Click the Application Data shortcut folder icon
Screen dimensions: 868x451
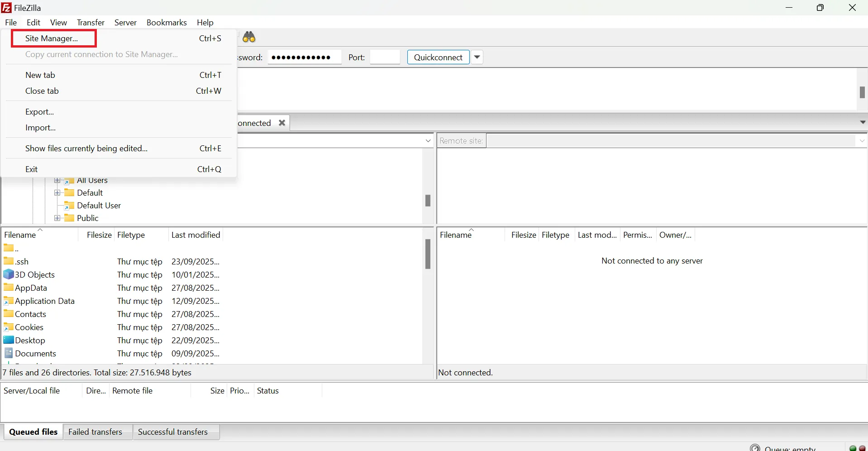click(x=9, y=301)
